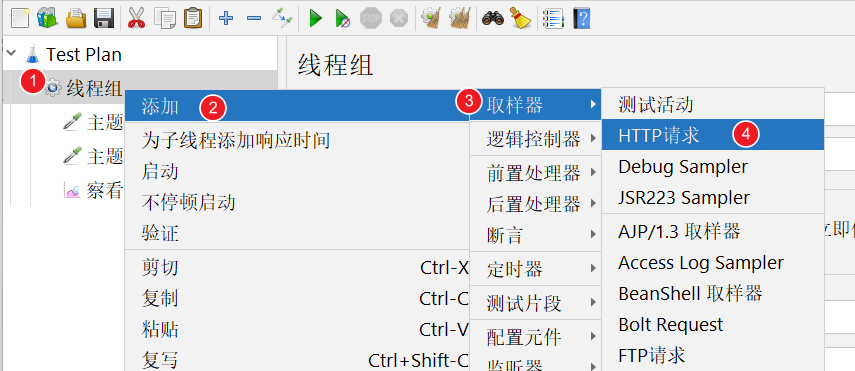Expand all nodes with the plus icon

click(x=226, y=19)
